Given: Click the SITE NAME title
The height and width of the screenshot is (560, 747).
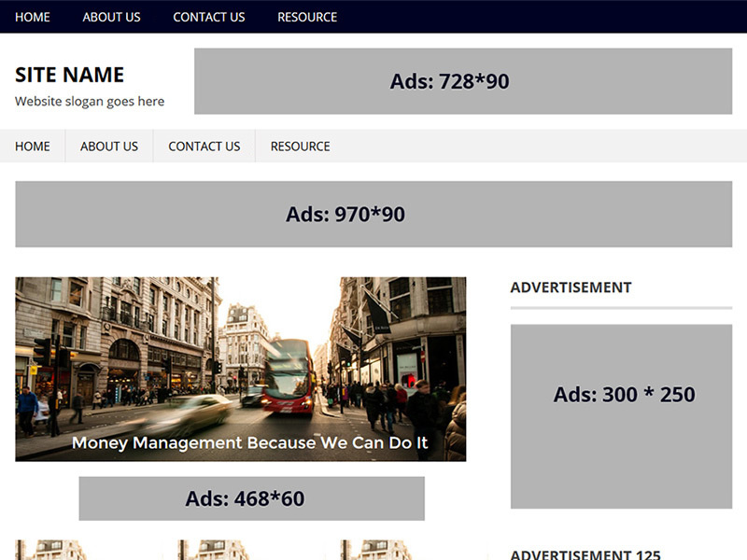Looking at the screenshot, I should (x=69, y=75).
